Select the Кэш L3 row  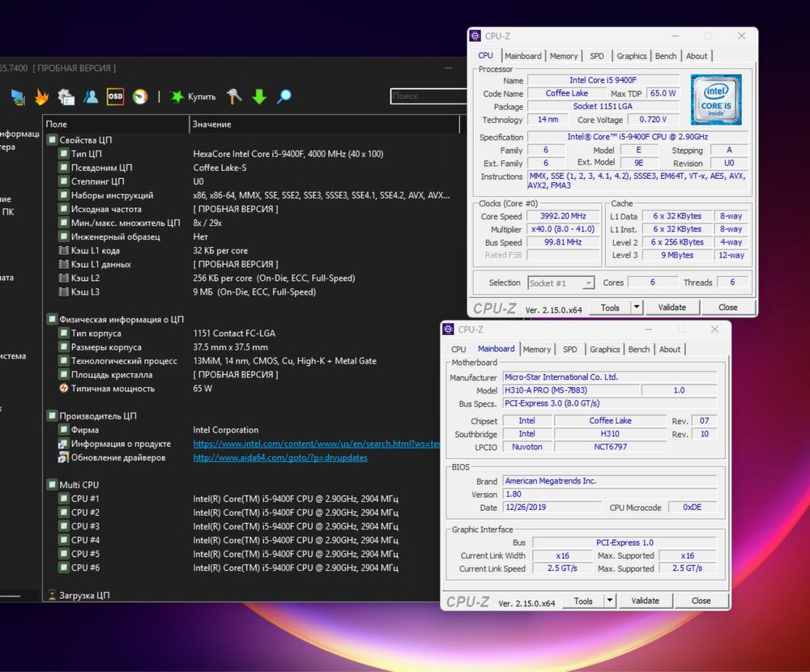[252, 291]
